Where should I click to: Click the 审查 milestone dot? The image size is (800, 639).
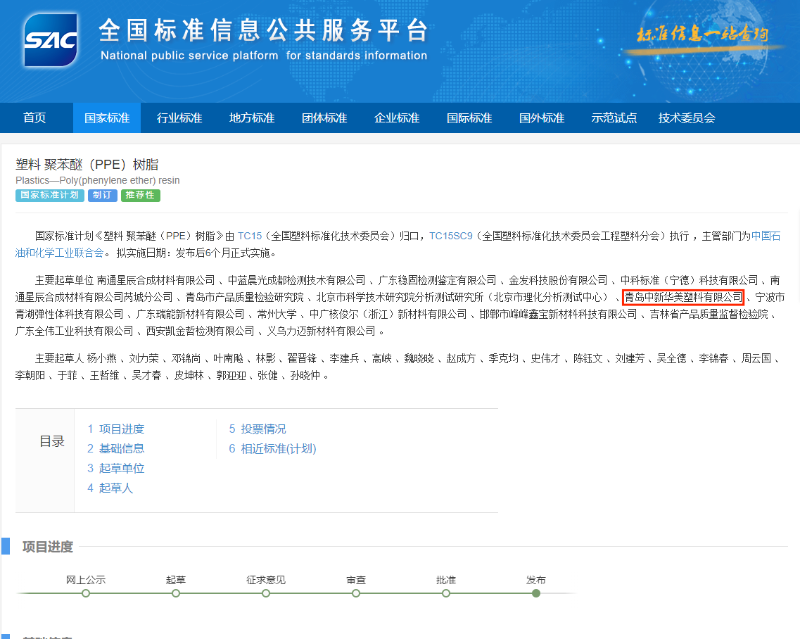point(354,592)
